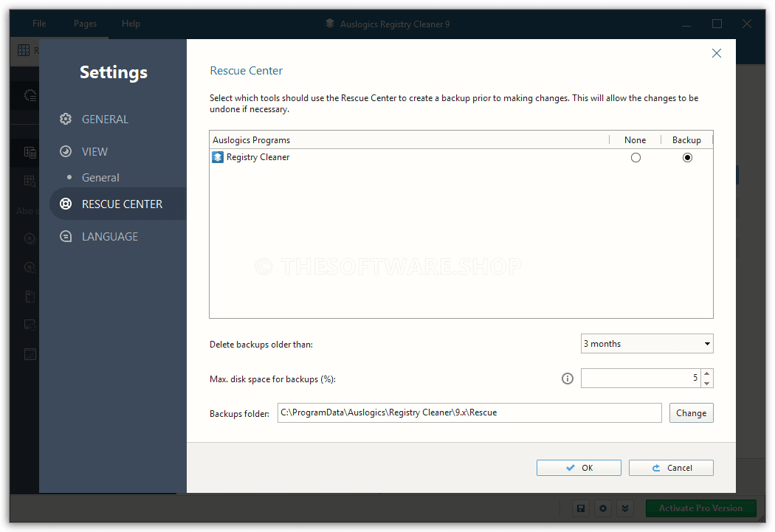Click the VIEW section icon in Settings sidebar
Viewport: 775px width, 532px height.
(66, 151)
